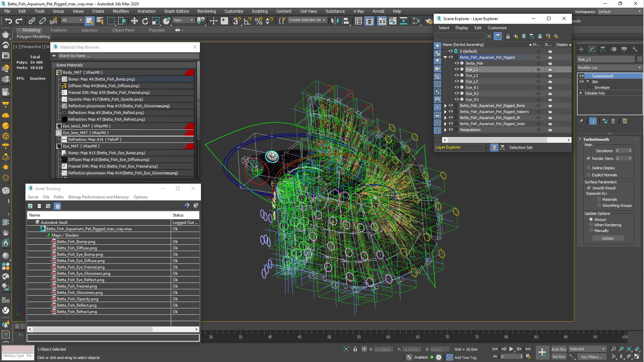This screenshot has width=644, height=362.
Task: Click the Undo arrow icon
Action: tap(8, 21)
